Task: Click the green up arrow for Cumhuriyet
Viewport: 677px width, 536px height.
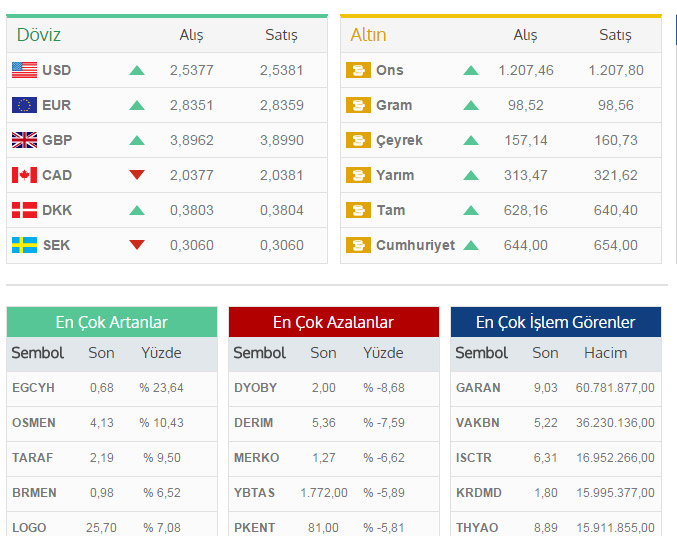Action: click(x=471, y=245)
